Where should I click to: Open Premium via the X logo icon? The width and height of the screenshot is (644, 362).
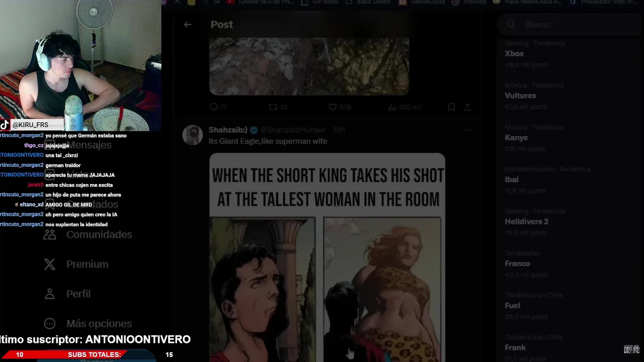[x=49, y=264]
